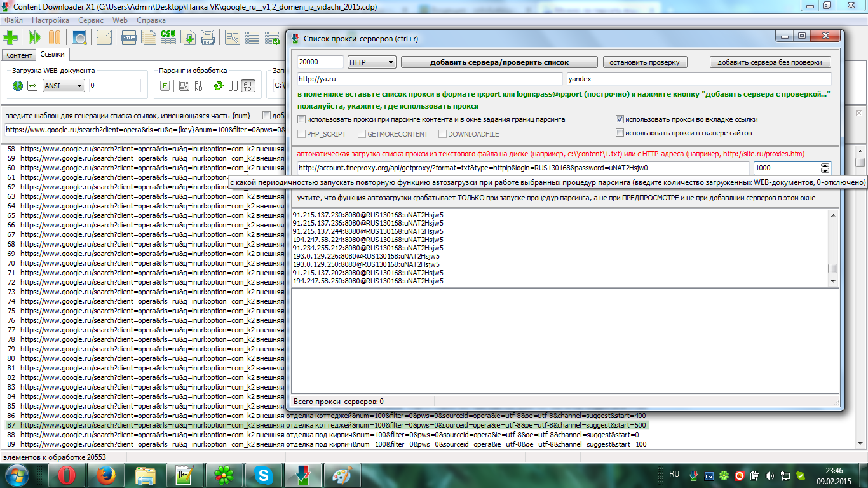Select proxy 91.234.255.212:8080 line
868x488 pixels.
coord(368,248)
